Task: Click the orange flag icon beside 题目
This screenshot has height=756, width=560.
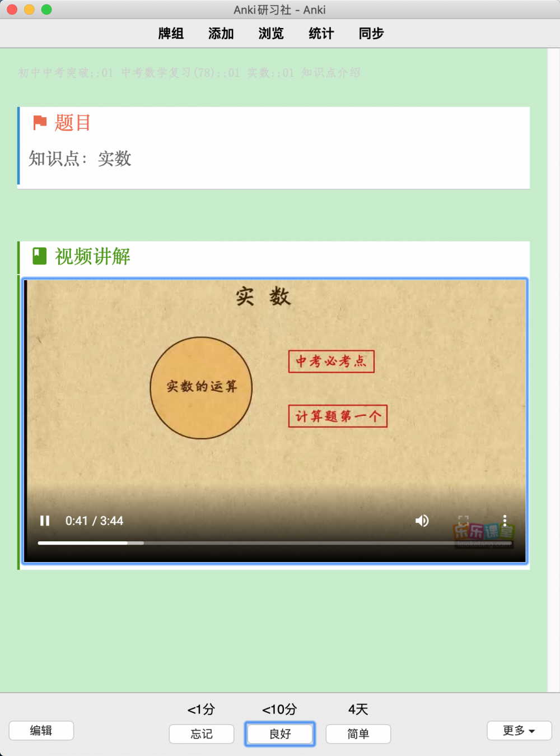Action: point(40,122)
